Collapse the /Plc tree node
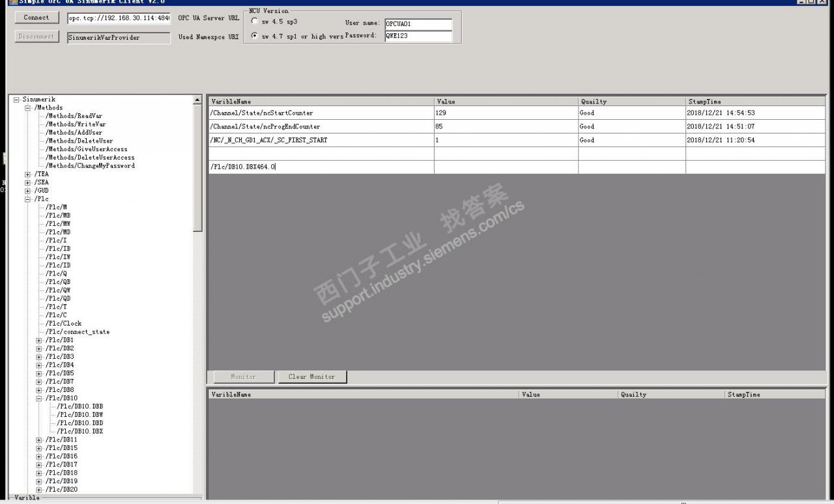 28,199
